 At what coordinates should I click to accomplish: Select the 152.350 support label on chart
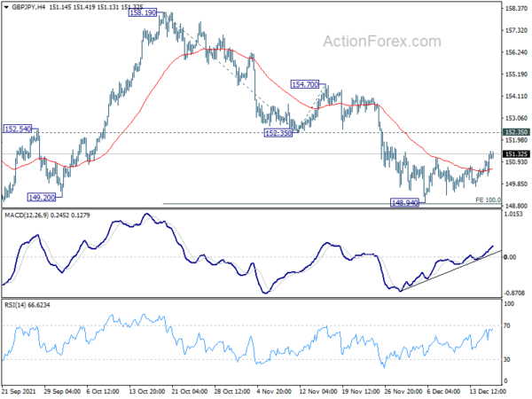coord(278,133)
